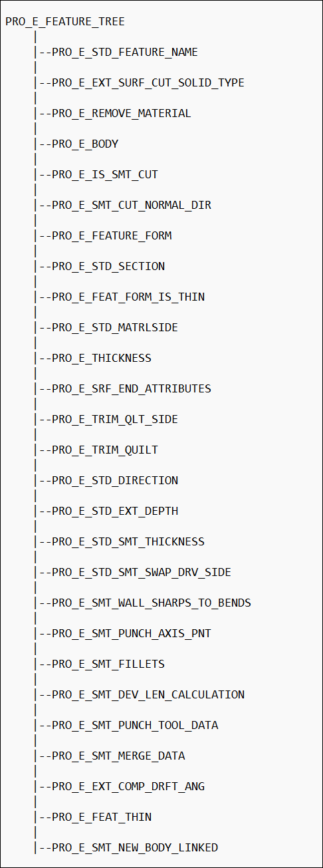Screen dimensions: 323x868
Task: Choose PRO_E_STD_EXT_DEPTH in the tree
Action: point(115,511)
